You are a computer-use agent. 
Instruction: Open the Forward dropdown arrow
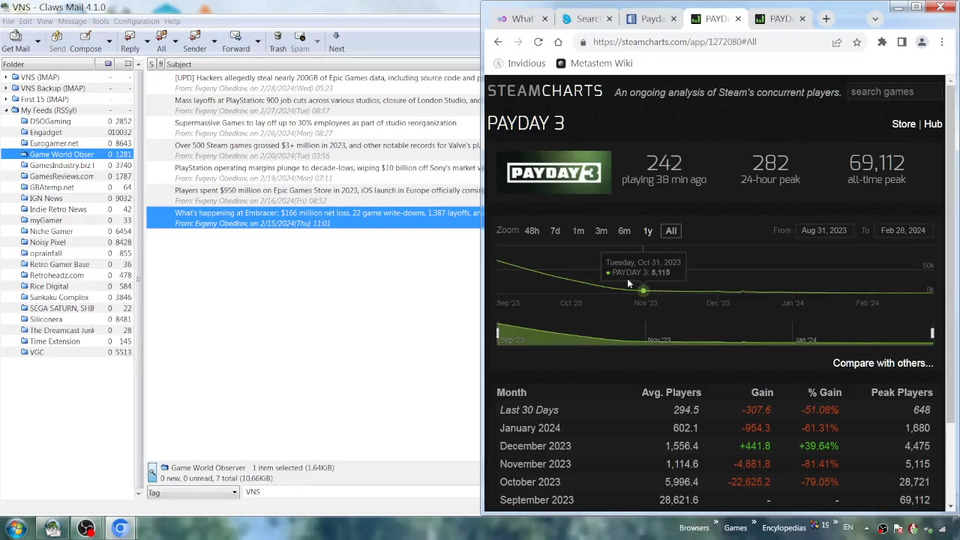pos(257,42)
